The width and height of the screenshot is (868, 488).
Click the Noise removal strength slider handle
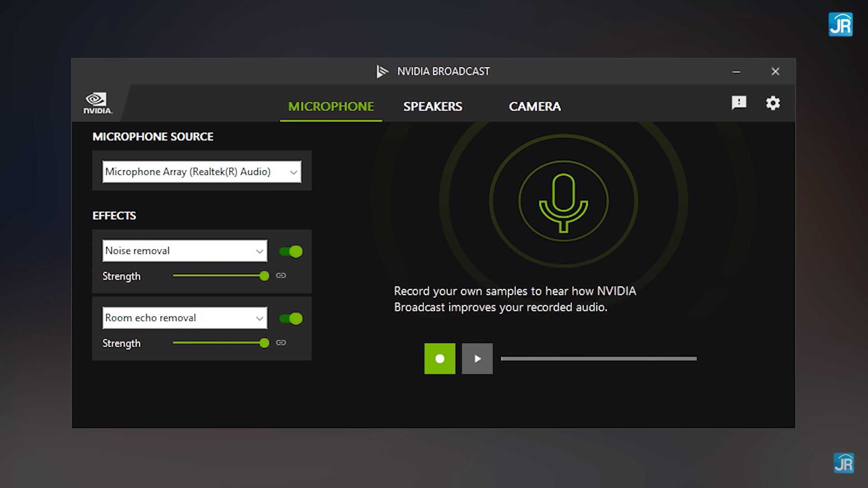tap(264, 276)
